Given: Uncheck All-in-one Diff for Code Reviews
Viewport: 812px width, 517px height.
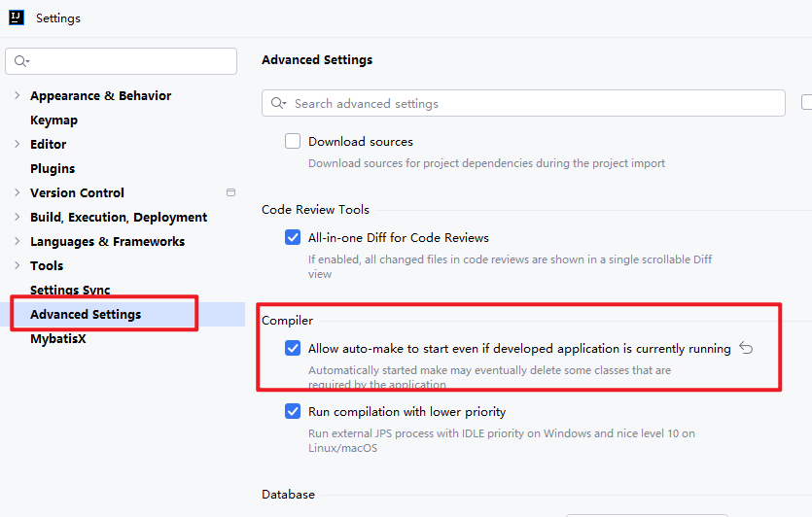Looking at the screenshot, I should (293, 237).
